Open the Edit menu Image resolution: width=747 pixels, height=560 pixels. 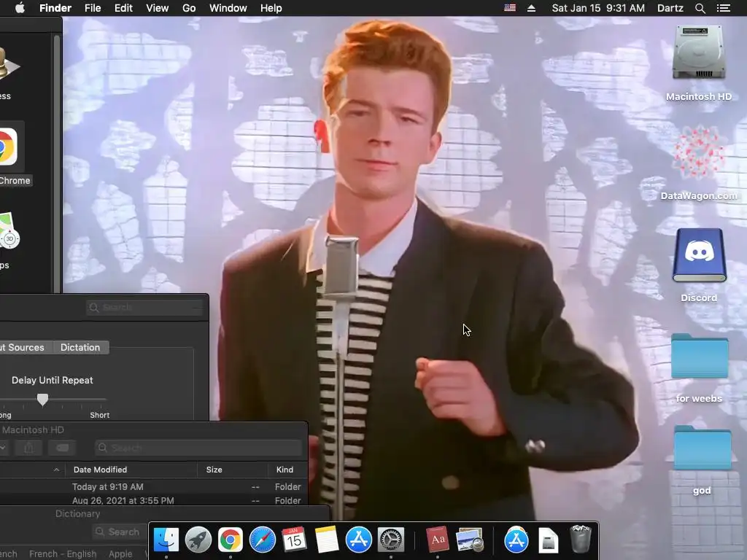[123, 8]
